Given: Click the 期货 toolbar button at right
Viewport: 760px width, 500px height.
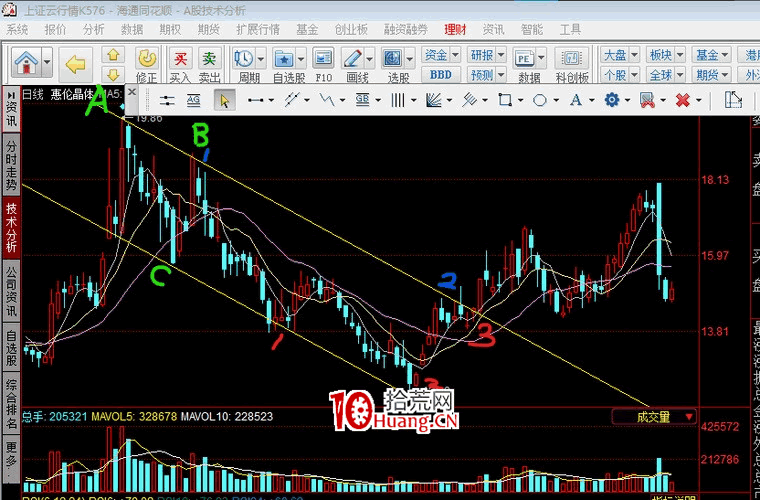Looking at the screenshot, I should pos(707,75).
